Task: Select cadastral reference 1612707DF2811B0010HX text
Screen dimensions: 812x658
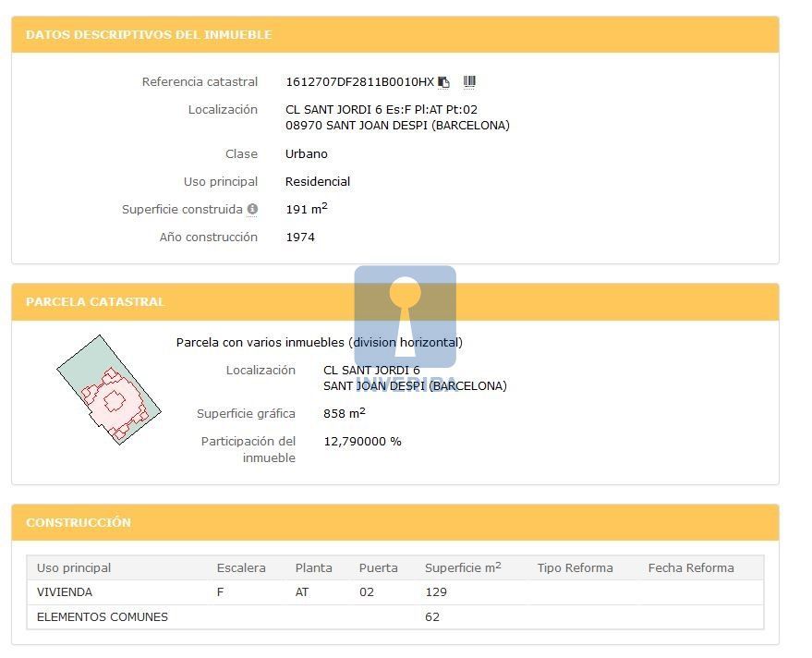Action: click(359, 82)
